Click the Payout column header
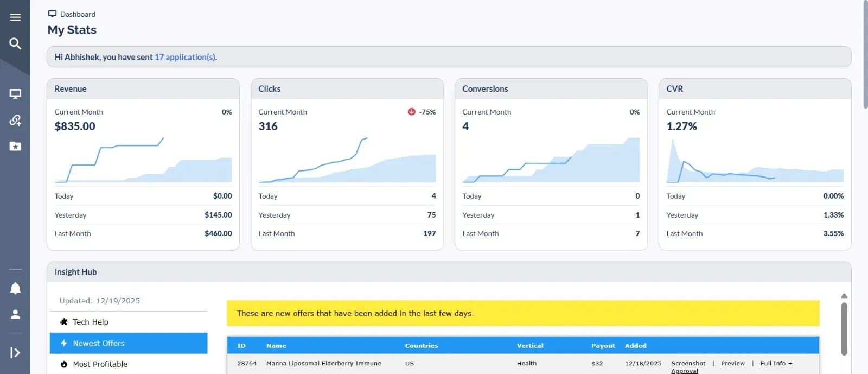The height and width of the screenshot is (374, 868). coord(603,346)
